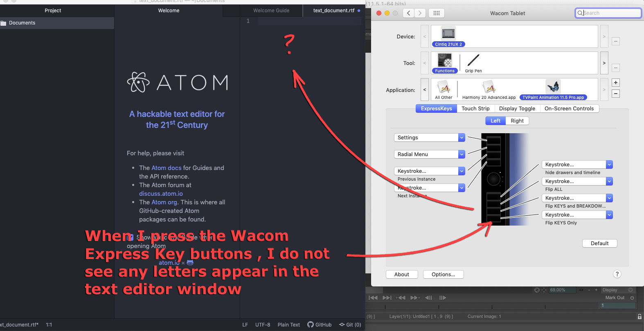This screenshot has height=331, width=644.
Task: Go forward in Wacom Tablet preferences
Action: point(420,13)
